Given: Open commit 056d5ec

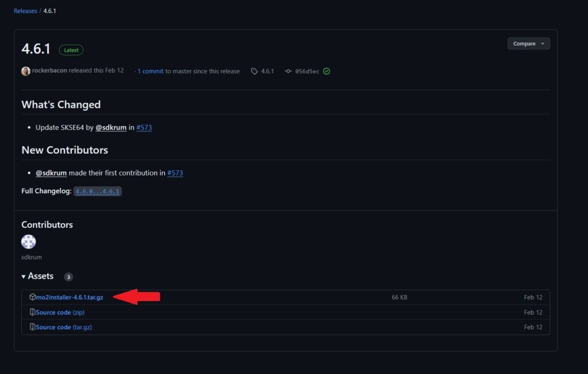Looking at the screenshot, I should (x=307, y=71).
